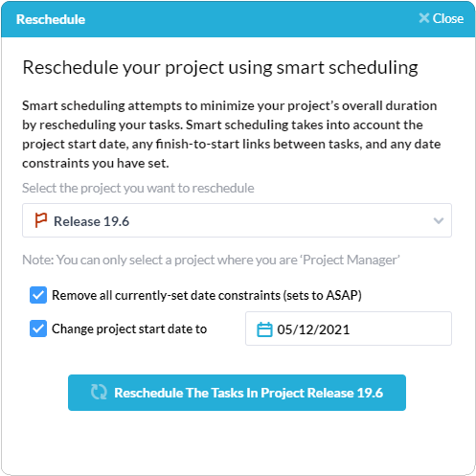Click the Project Manager note text
This screenshot has height=476, width=476.
point(211,260)
